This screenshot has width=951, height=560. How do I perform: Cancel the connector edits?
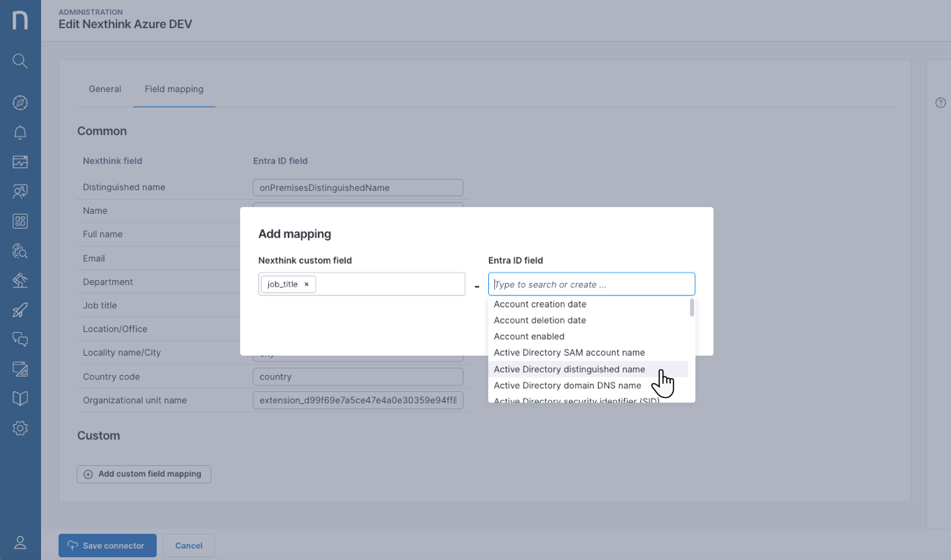(189, 545)
